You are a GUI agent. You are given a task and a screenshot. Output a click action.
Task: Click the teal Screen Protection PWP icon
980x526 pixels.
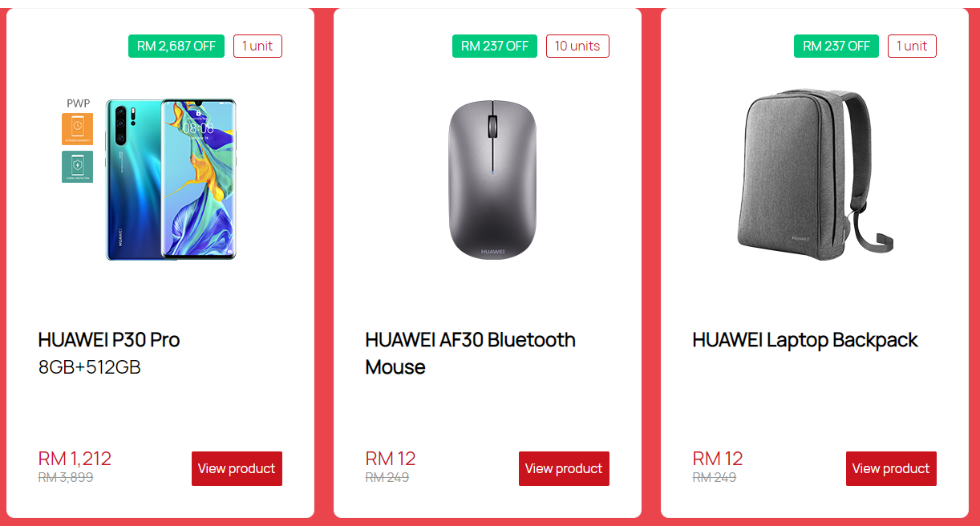point(77,167)
